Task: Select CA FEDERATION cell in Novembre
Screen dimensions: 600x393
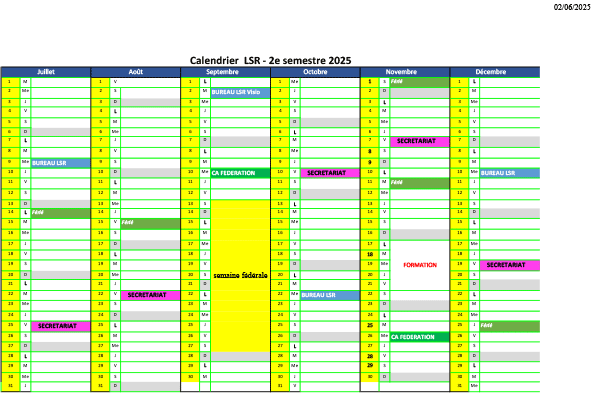Action: click(420, 337)
